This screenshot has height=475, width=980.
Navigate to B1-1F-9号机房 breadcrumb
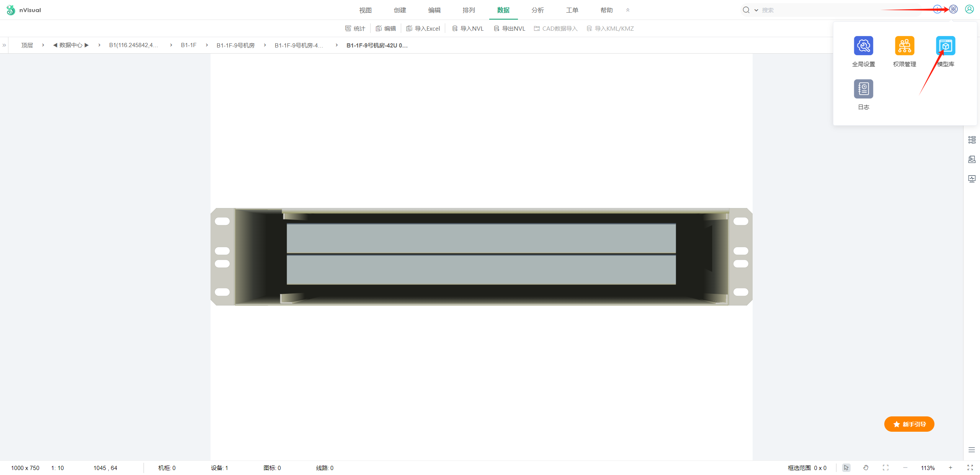(235, 45)
